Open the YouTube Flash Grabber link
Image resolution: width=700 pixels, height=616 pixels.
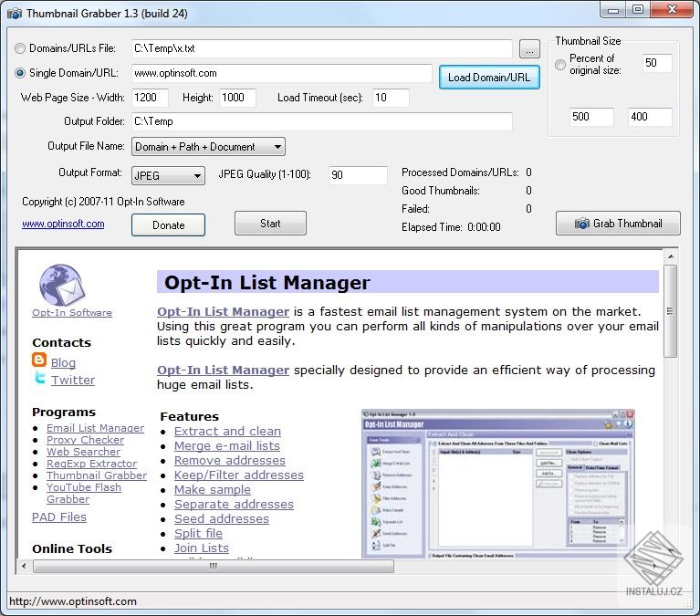click(84, 493)
